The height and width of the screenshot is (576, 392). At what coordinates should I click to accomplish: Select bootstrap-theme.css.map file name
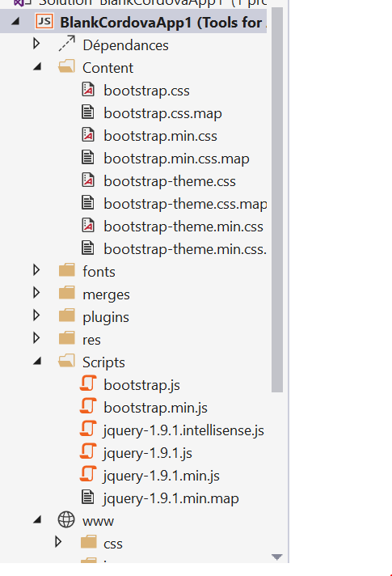[185, 204]
